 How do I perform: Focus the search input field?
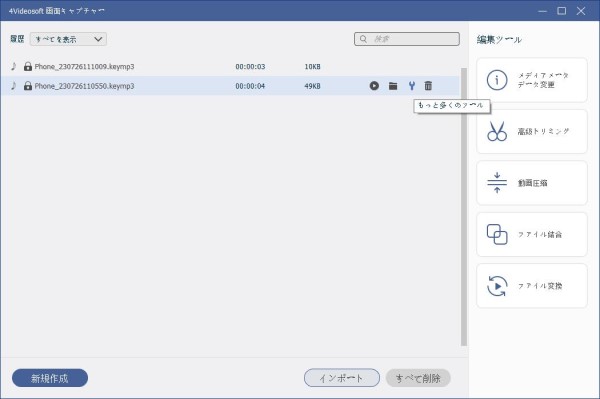click(407, 39)
